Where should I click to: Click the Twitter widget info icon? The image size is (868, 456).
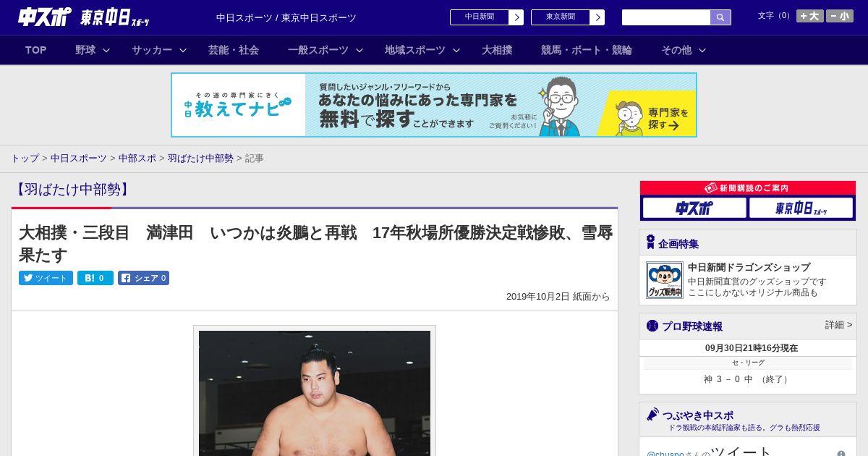point(841,454)
